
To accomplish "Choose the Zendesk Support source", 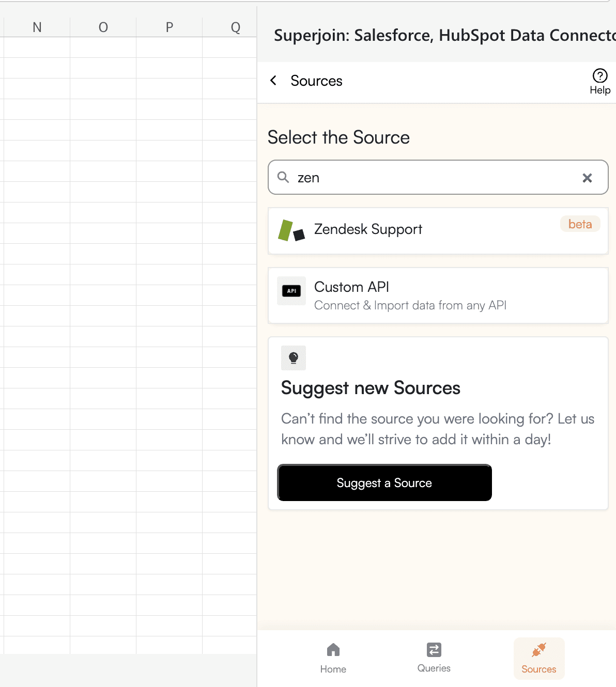I will click(438, 230).
